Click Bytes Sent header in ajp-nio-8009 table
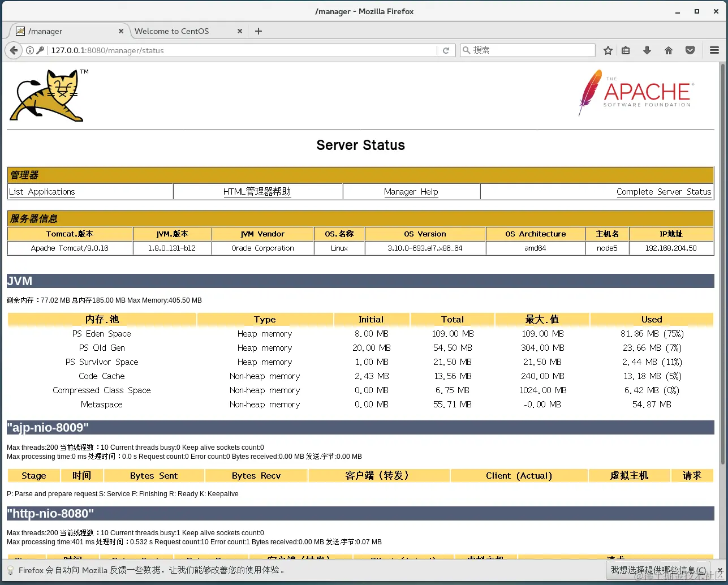 (154, 476)
